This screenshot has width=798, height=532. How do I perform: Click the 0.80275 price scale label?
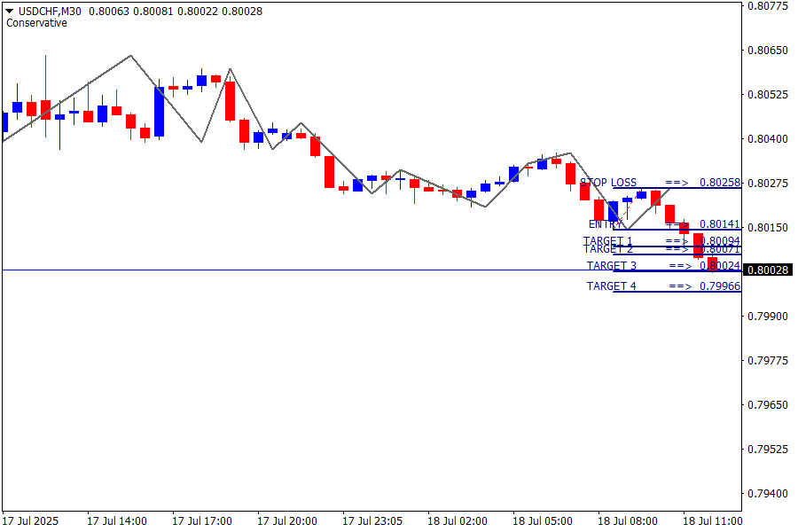point(768,184)
